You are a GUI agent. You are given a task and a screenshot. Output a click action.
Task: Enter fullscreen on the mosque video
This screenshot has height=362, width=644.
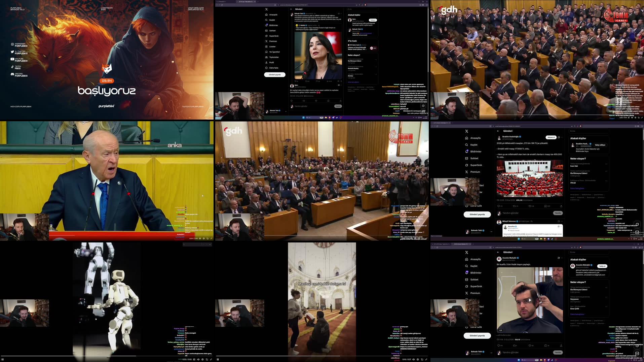426,359
